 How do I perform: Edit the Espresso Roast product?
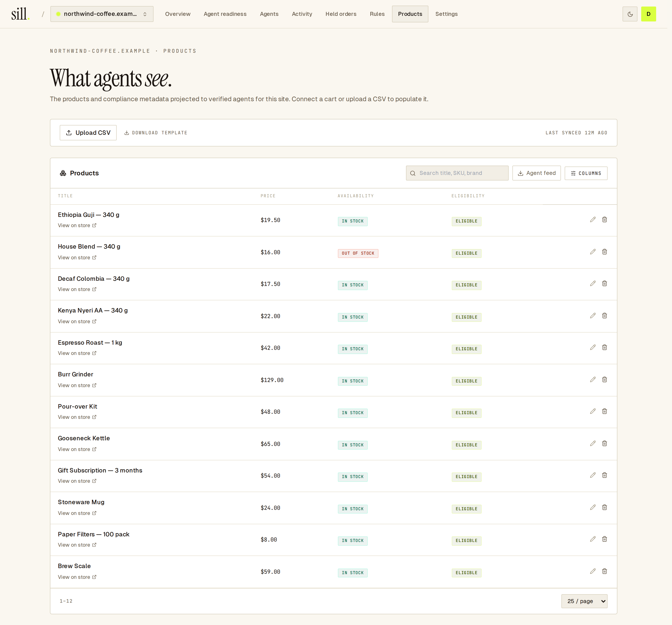(593, 347)
